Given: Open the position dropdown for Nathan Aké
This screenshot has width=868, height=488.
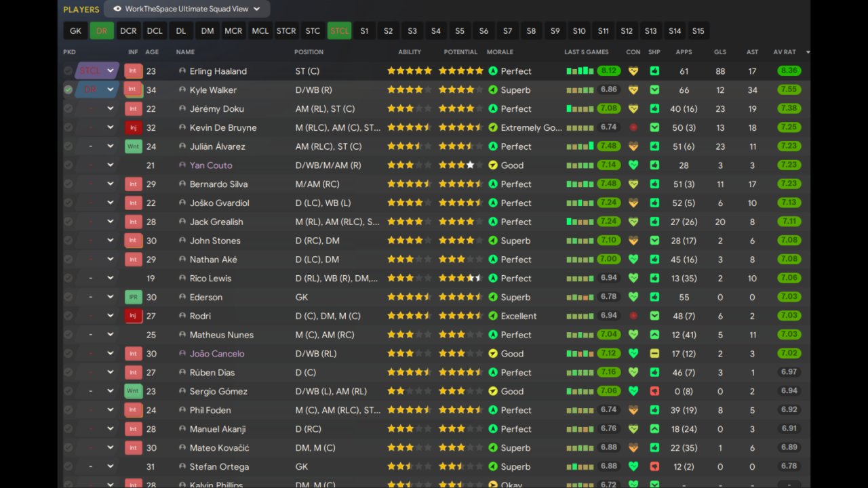Looking at the screenshot, I should [97, 259].
